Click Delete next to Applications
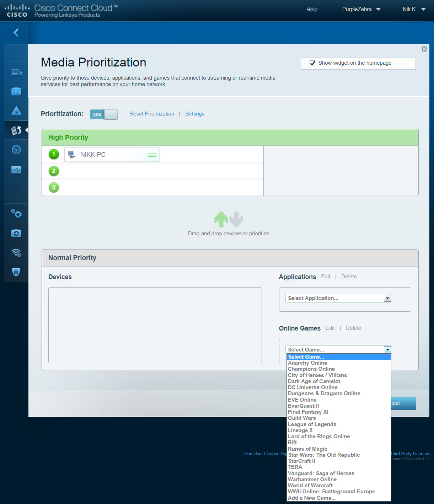The height and width of the screenshot is (504, 434). point(349,277)
